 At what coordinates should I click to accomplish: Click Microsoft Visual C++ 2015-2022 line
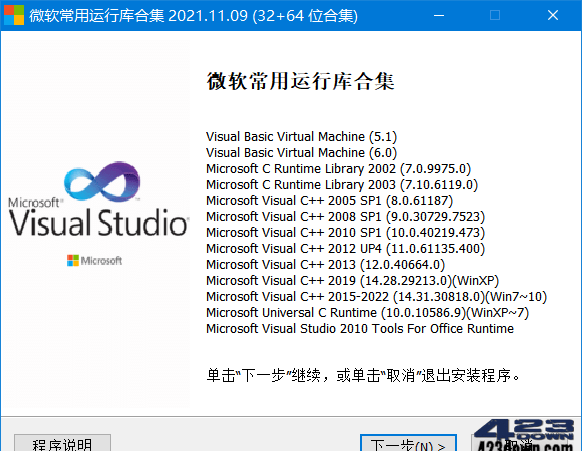coord(376,296)
